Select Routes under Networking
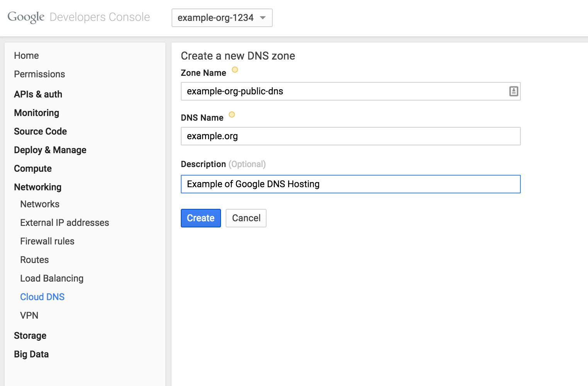This screenshot has width=588, height=386. (34, 260)
